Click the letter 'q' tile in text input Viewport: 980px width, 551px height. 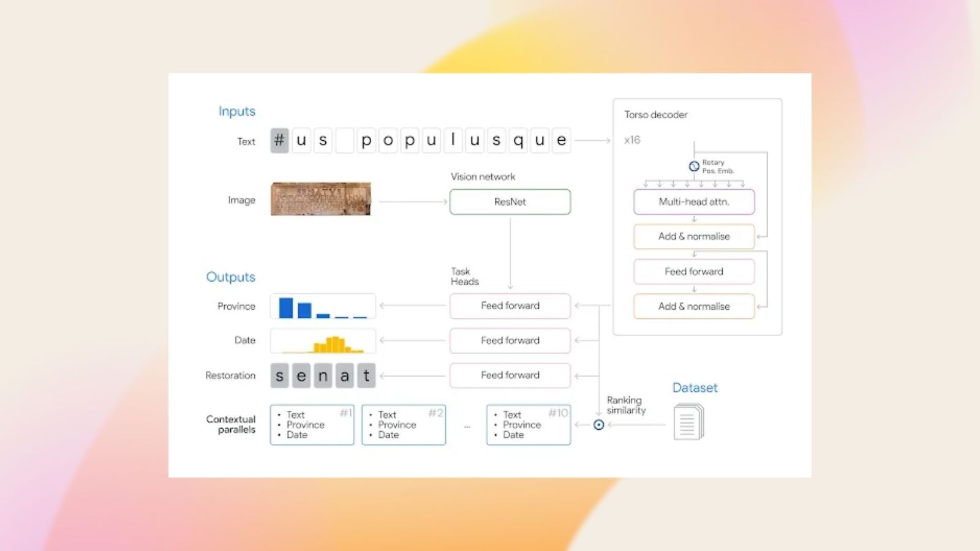pos(518,140)
